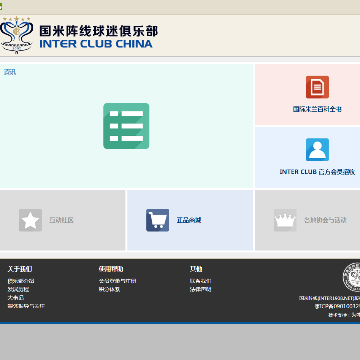This screenshot has height=360, width=360.
Task: Click the green news list icon
Action: (126, 126)
